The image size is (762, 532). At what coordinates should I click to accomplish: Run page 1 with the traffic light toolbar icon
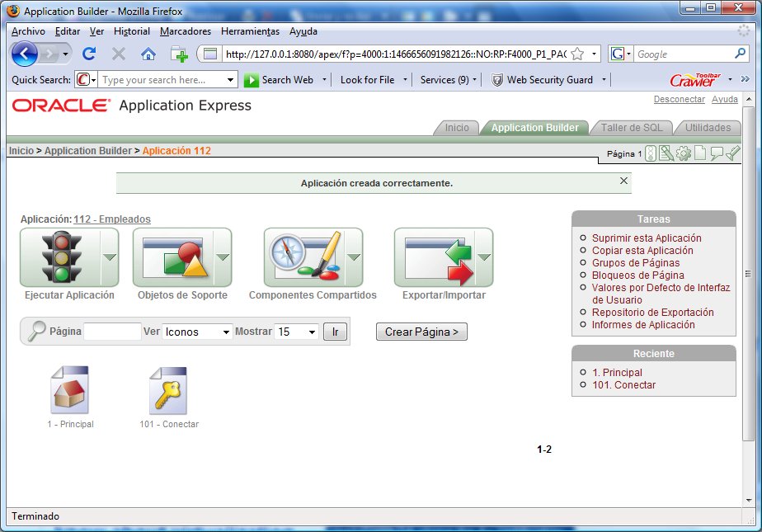pyautogui.click(x=651, y=153)
